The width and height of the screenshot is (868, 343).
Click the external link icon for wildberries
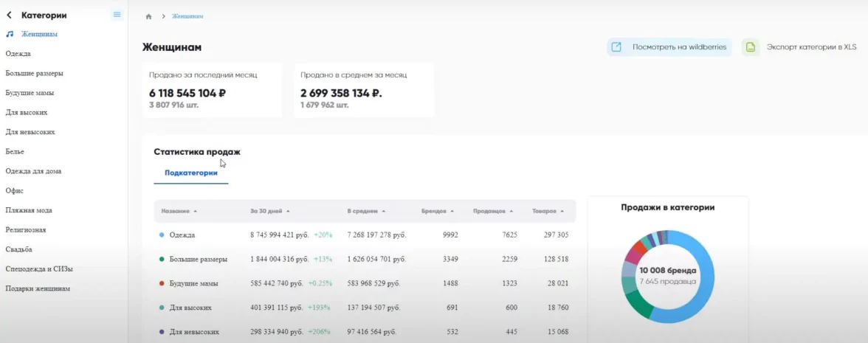click(x=616, y=47)
